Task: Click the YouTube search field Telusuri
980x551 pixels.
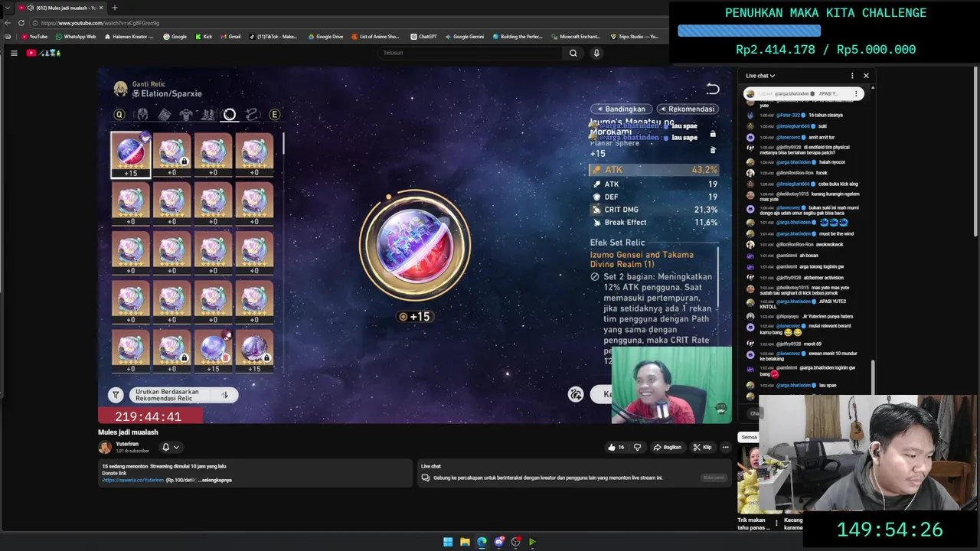Action: click(472, 53)
